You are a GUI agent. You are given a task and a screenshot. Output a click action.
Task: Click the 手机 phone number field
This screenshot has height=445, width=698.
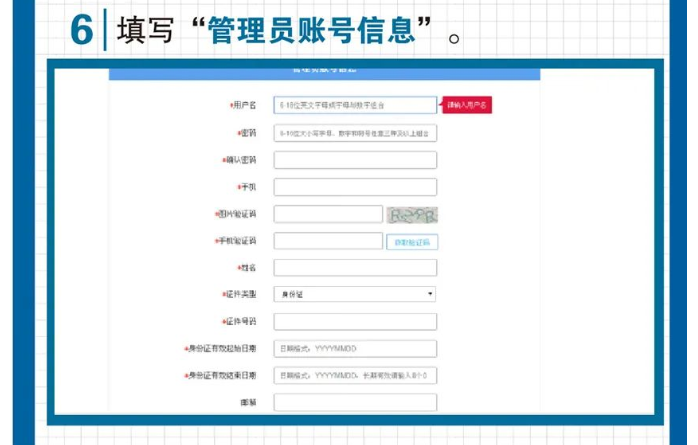[x=354, y=187]
